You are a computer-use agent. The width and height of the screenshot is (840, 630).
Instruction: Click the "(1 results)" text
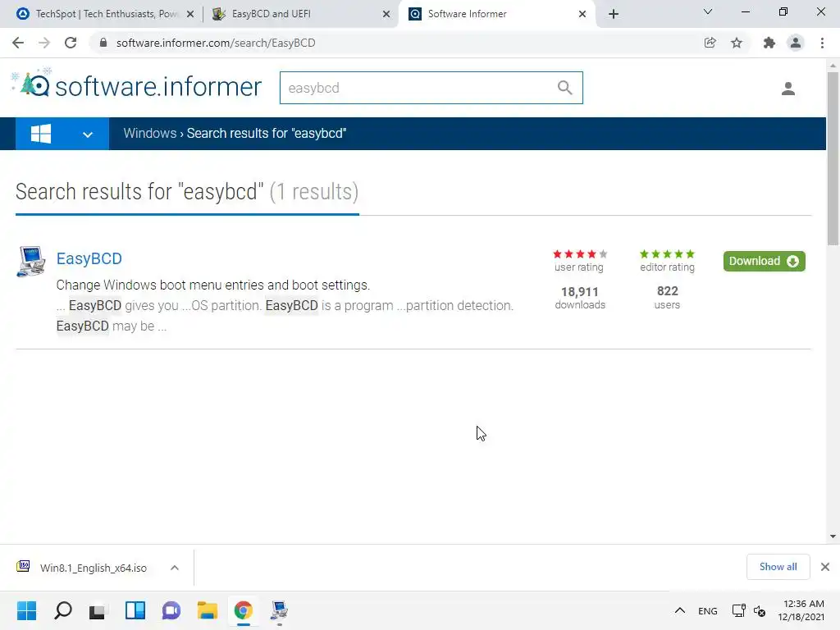[314, 192]
